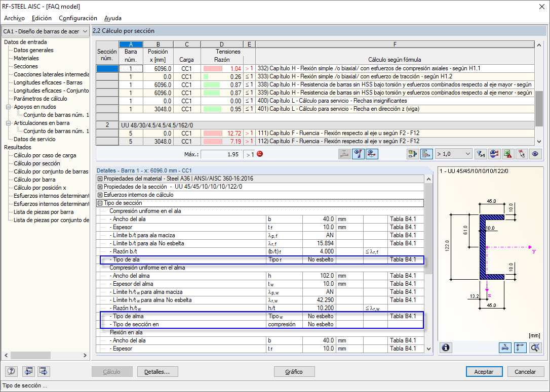This screenshot has height=392, width=550.
Task: Select 'Datos generales' in navigator tree
Action: pyautogui.click(x=33, y=50)
